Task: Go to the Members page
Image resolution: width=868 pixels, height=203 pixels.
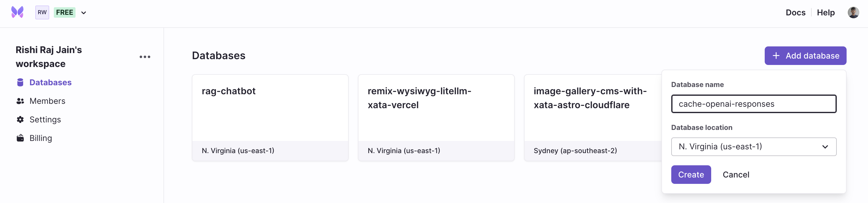Action: pos(47,101)
